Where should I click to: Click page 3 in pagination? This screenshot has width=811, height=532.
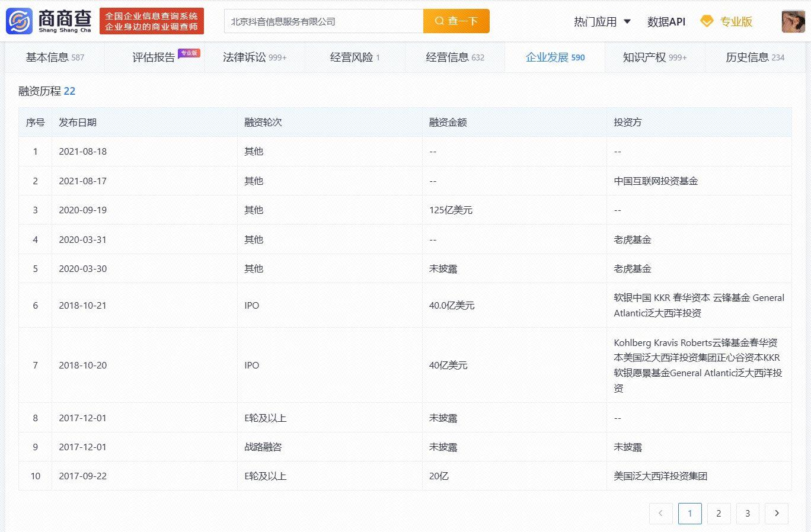[748, 514]
